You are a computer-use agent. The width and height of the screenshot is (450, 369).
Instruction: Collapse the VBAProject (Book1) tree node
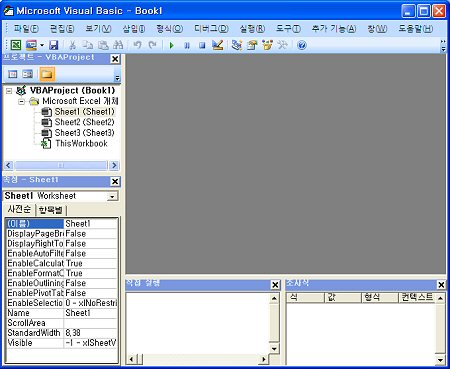point(9,91)
